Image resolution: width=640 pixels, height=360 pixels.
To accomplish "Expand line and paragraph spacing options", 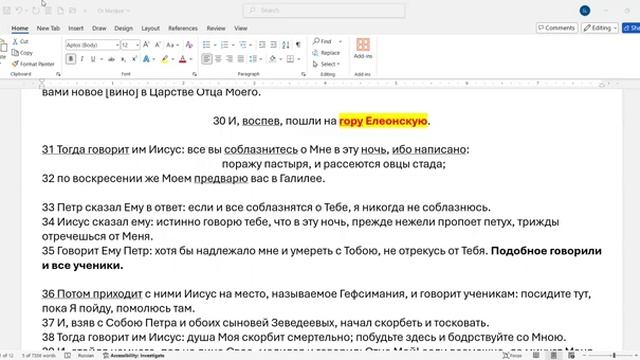I will click(x=255, y=59).
